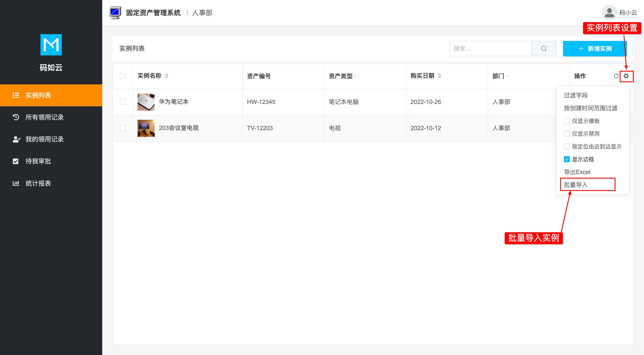The height and width of the screenshot is (355, 644).
Task: Click the computer monitor app icon
Action: click(x=115, y=13)
